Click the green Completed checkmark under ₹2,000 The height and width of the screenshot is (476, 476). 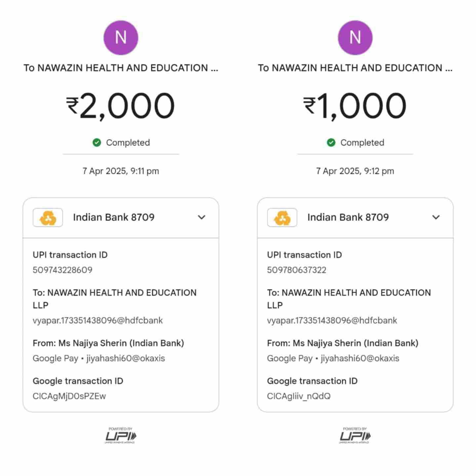point(97,142)
